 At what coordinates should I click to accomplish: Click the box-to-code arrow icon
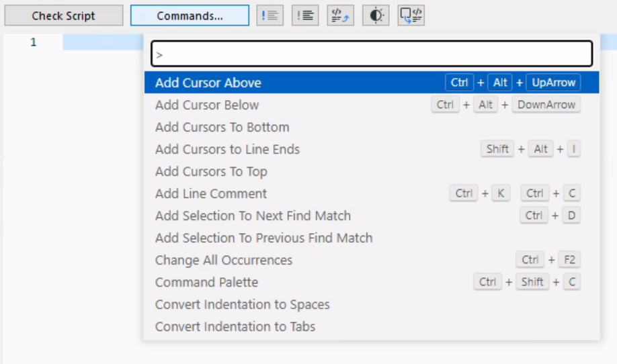[x=411, y=15]
